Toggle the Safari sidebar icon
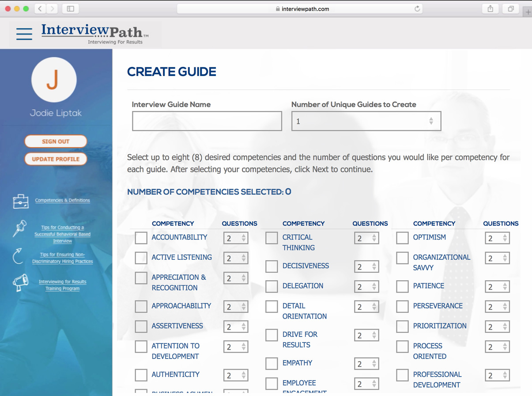The height and width of the screenshot is (396, 532). tap(71, 9)
